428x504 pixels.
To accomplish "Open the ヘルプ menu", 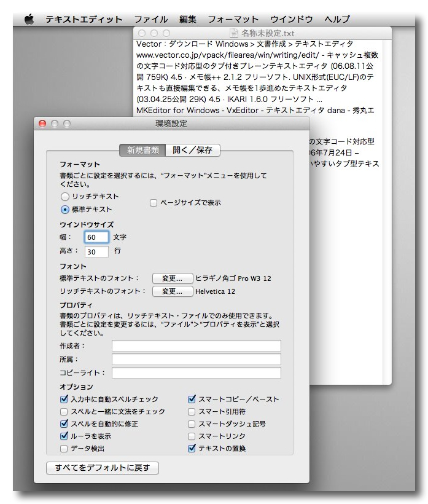I will pyautogui.click(x=337, y=19).
